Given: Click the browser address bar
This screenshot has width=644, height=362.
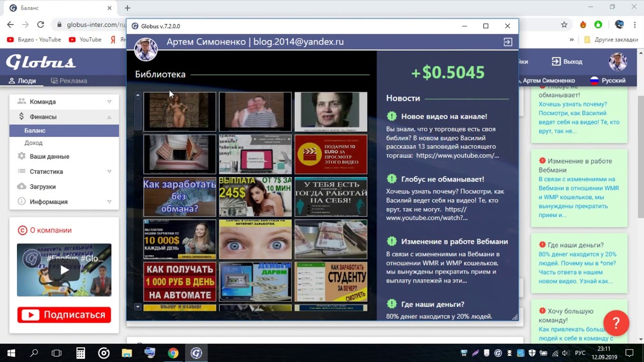Looking at the screenshot, I should point(91,24).
